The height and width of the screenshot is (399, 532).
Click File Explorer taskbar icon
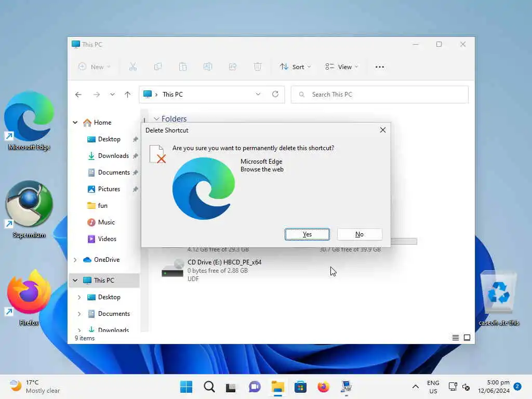point(277,387)
